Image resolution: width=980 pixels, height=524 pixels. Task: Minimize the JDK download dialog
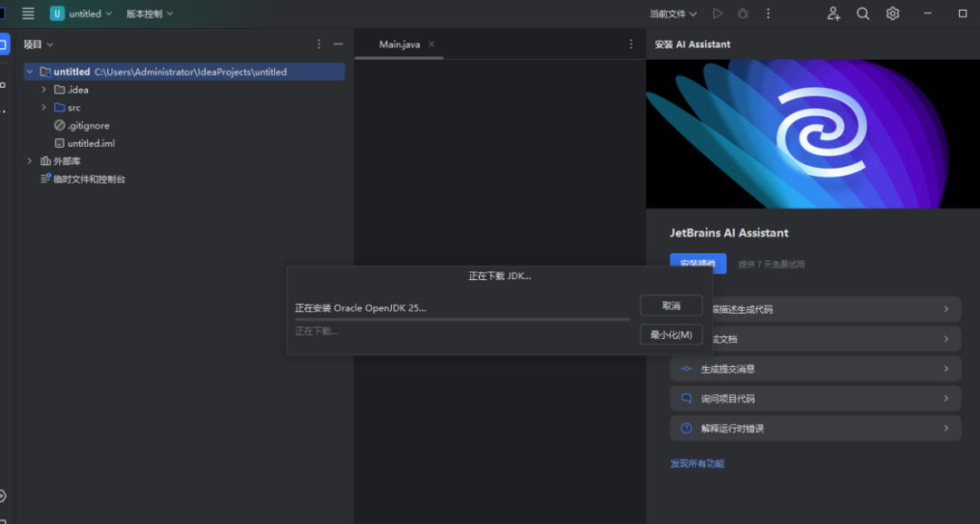[671, 335]
